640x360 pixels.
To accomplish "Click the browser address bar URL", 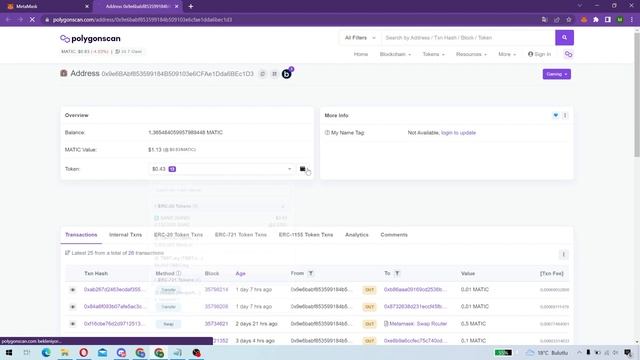I will (142, 20).
